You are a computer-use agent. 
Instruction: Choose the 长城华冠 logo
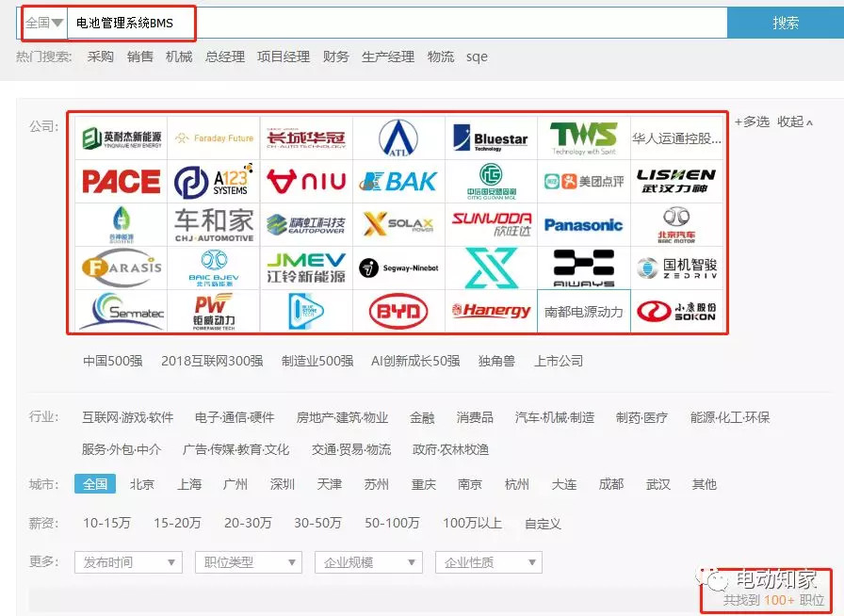(306, 138)
